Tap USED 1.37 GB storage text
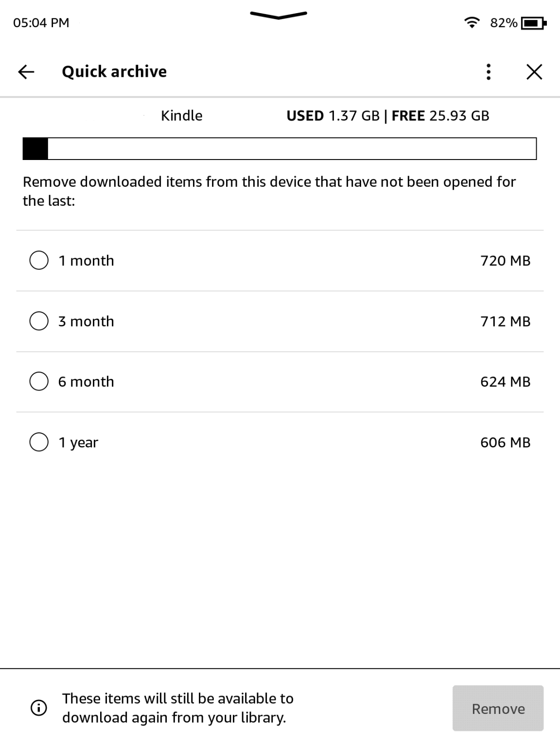 [334, 116]
